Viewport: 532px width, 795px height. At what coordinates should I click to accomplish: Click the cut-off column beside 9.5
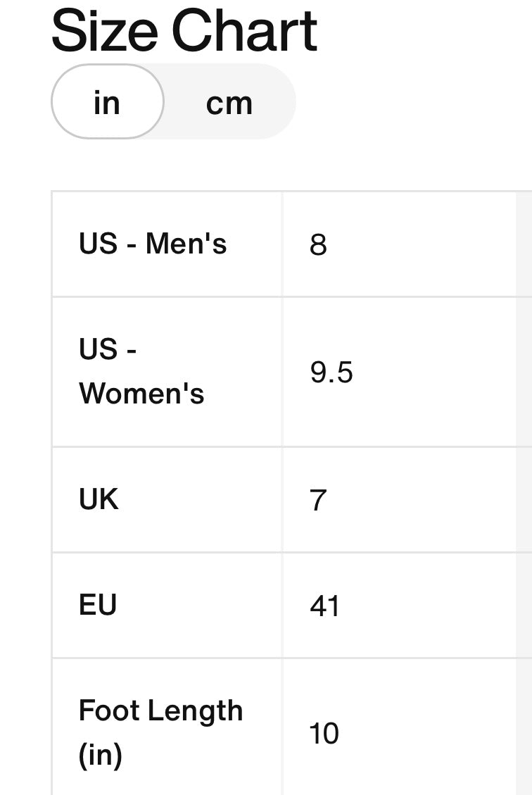coord(524,372)
